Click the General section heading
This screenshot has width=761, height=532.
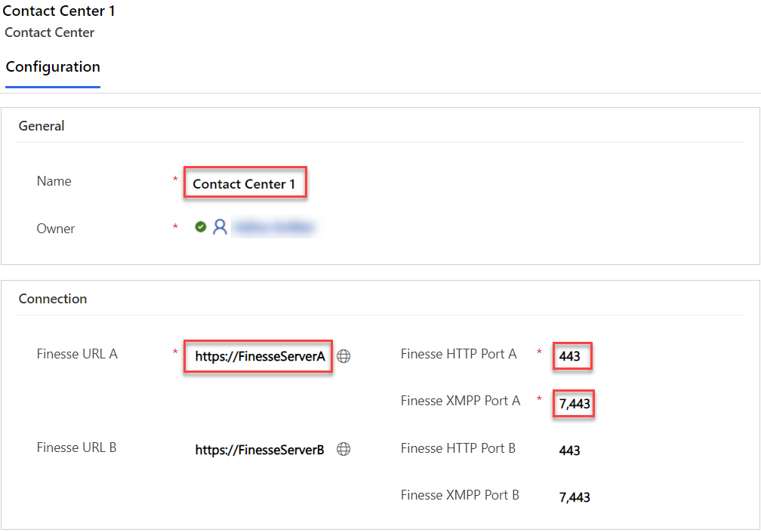click(x=42, y=126)
